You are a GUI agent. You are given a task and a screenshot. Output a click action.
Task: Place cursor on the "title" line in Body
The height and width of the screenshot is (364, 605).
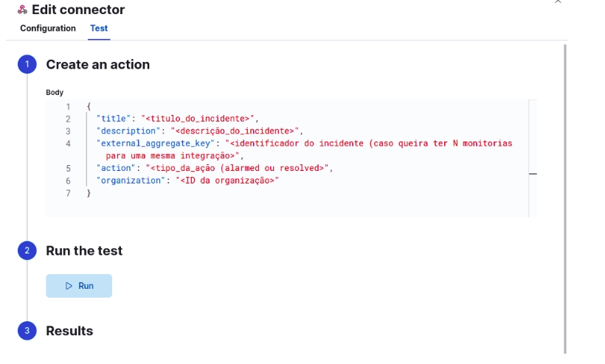177,119
